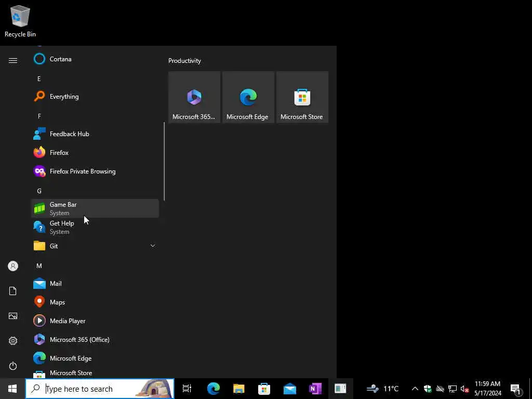This screenshot has width=532, height=399.
Task: Open Microsoft Store from the taskbar
Action: 264,389
